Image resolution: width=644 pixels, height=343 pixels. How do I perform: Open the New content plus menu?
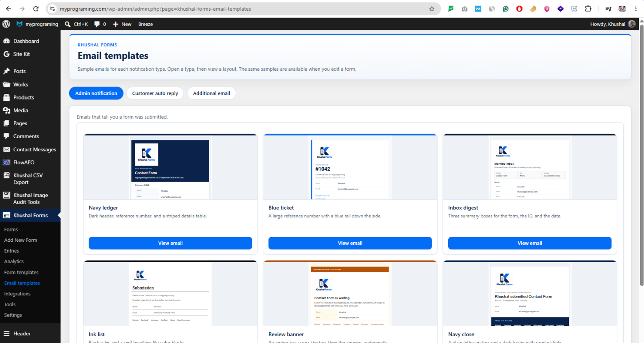point(122,24)
